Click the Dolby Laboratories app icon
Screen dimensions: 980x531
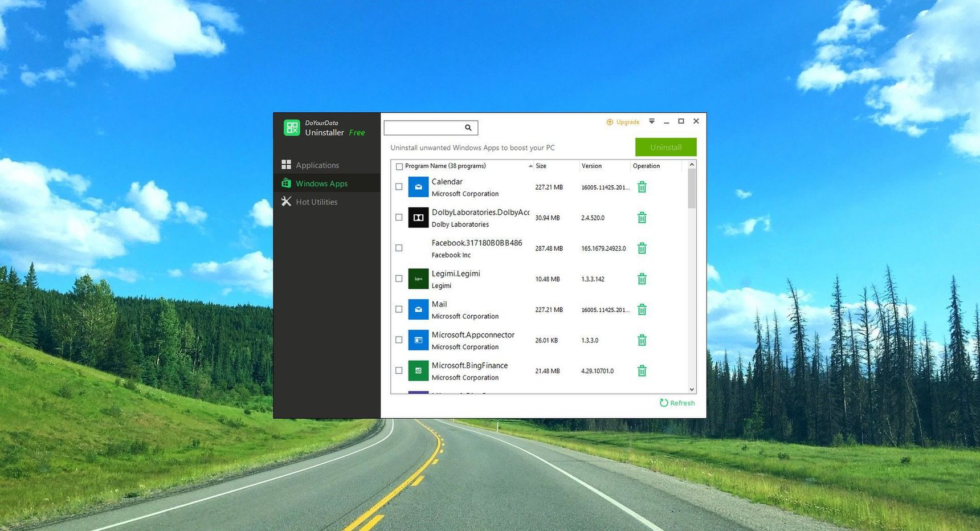point(418,218)
